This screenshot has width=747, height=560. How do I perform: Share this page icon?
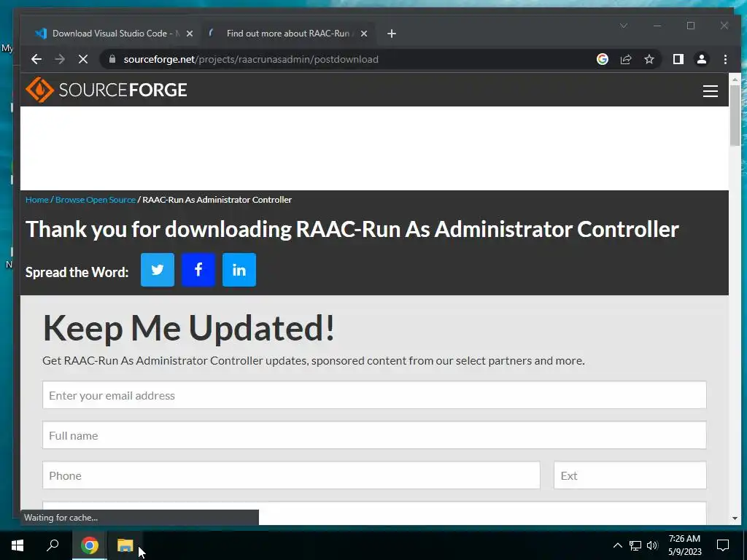(625, 59)
